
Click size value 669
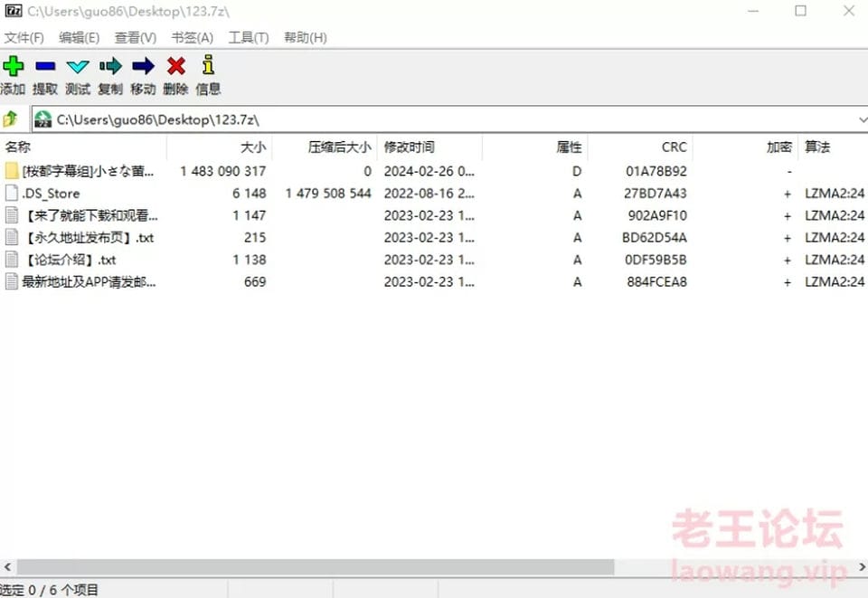(255, 282)
